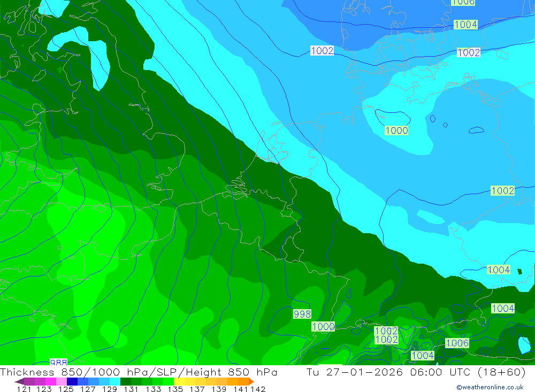
Task: Click legend value 123
Action: 44,389
